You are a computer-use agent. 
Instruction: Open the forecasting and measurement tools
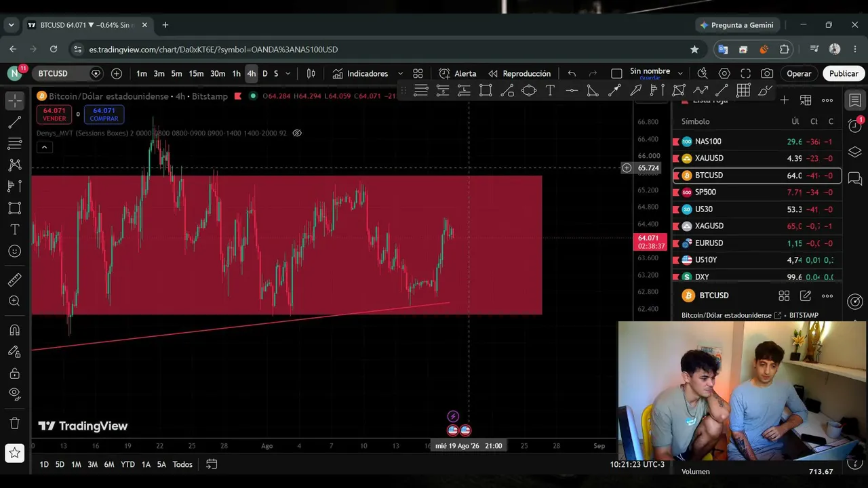click(x=14, y=186)
